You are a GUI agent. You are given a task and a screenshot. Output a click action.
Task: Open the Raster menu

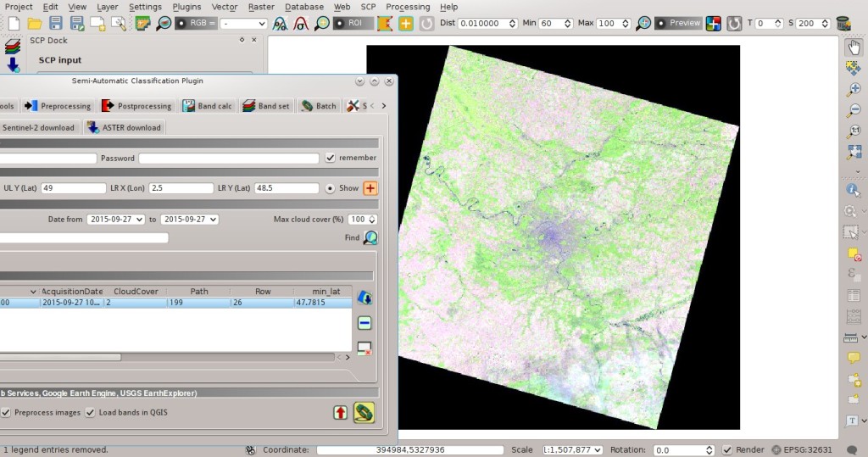click(x=261, y=7)
